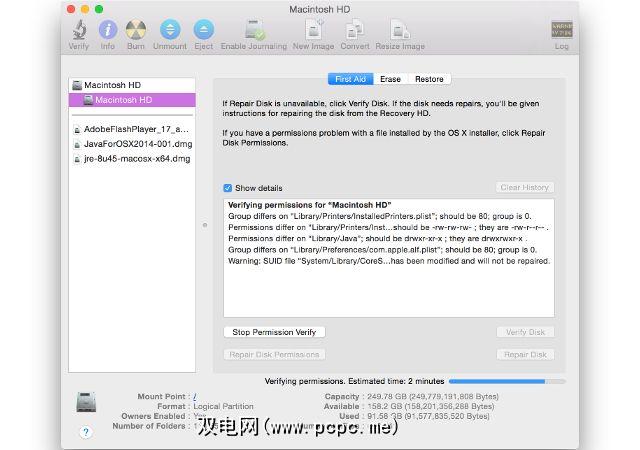Select jre-8u45-macosx-x64.dmg in sidebar
The image size is (640, 450).
point(132,159)
